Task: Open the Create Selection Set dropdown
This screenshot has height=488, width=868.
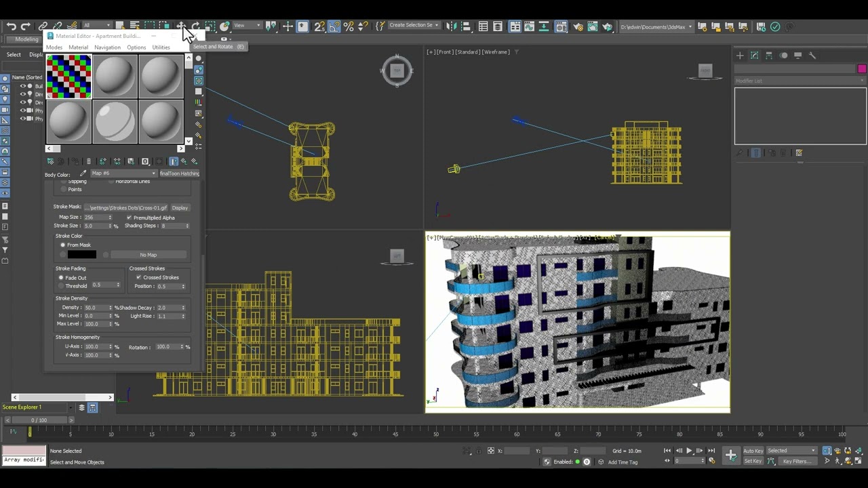Action: (x=414, y=26)
